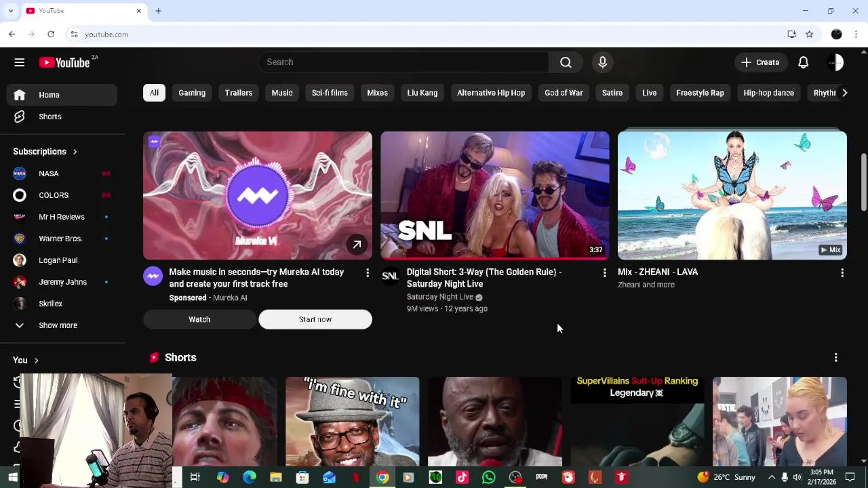Open Logan Paul channel
Image resolution: width=868 pixels, height=488 pixels.
coord(61,260)
